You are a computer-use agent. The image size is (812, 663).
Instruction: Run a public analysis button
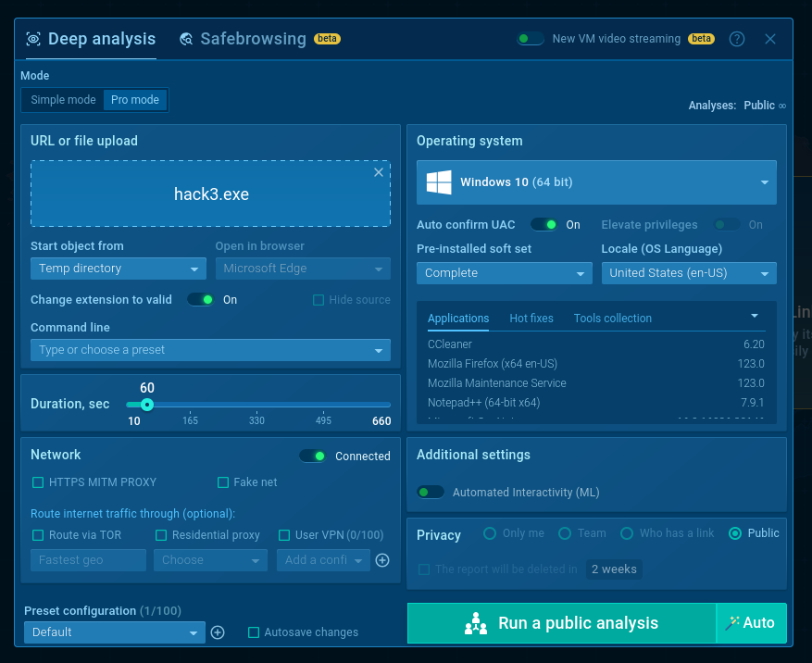(x=562, y=622)
